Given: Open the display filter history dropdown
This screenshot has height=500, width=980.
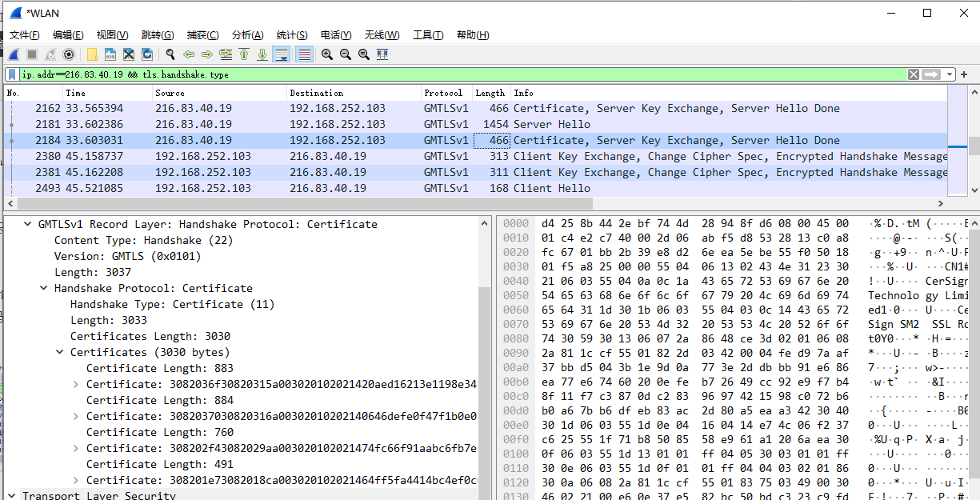Looking at the screenshot, I should 950,74.
